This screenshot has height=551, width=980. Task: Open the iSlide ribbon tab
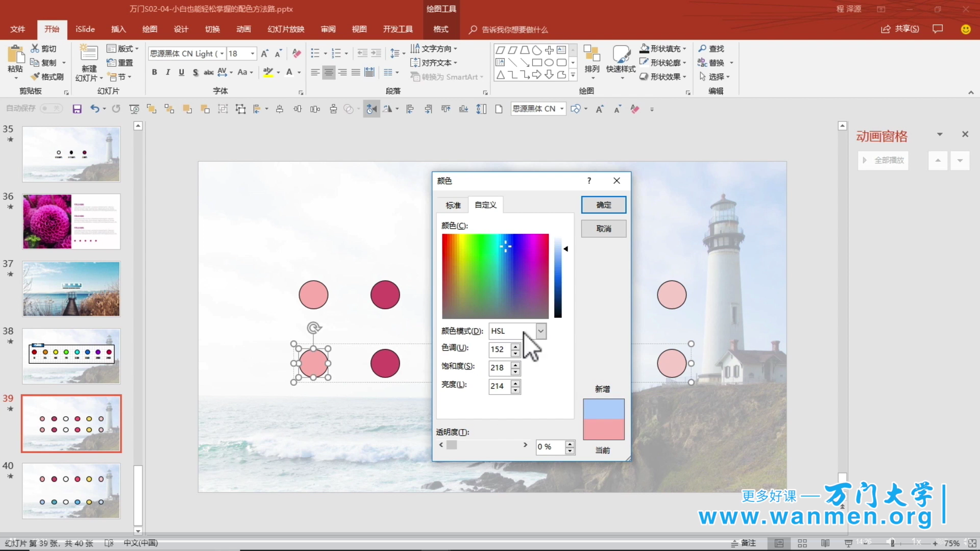tap(85, 29)
